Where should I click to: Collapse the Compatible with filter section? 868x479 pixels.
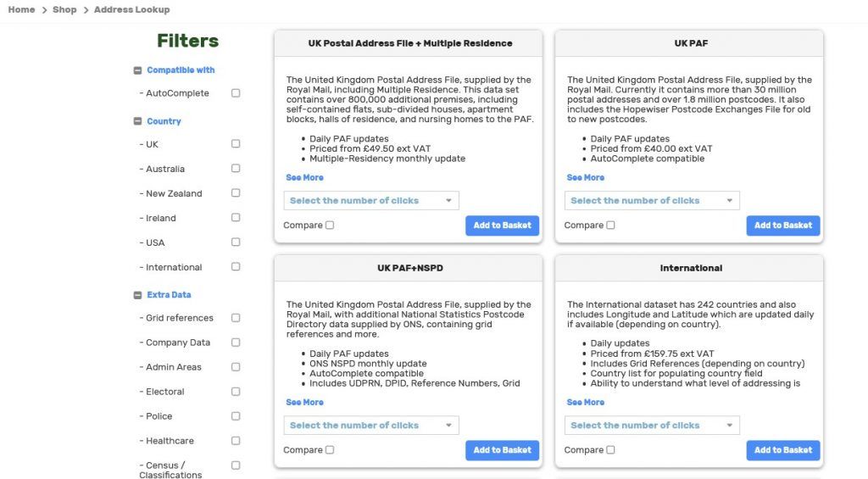(x=137, y=70)
